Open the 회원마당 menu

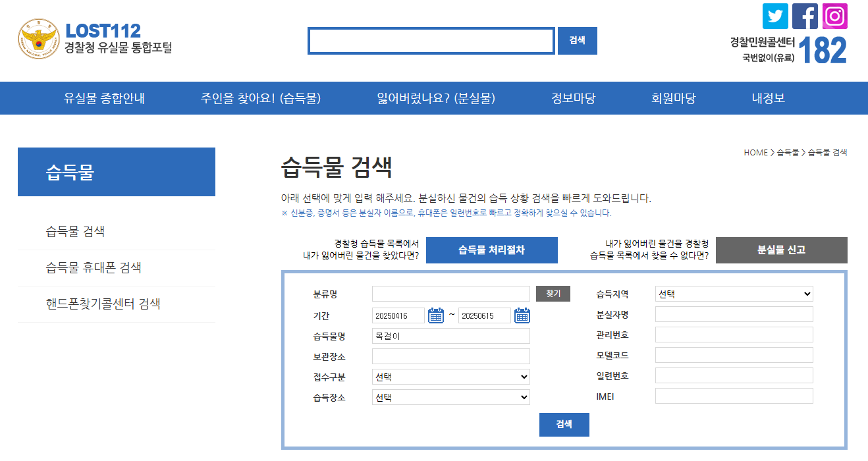click(674, 99)
